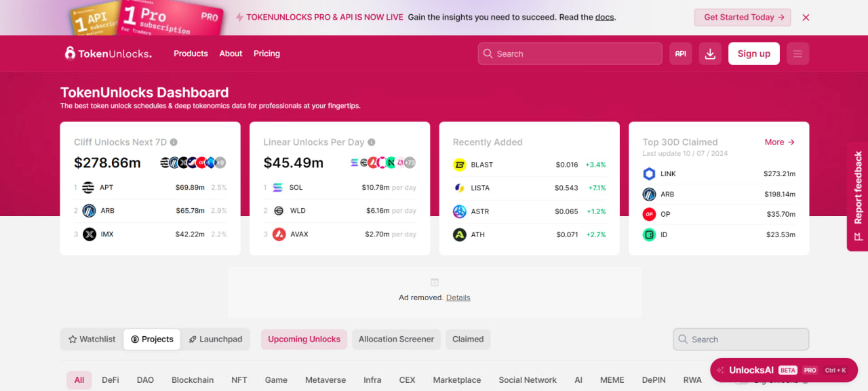Click the OP token icon
The height and width of the screenshot is (391, 868).
pyautogui.click(x=649, y=214)
